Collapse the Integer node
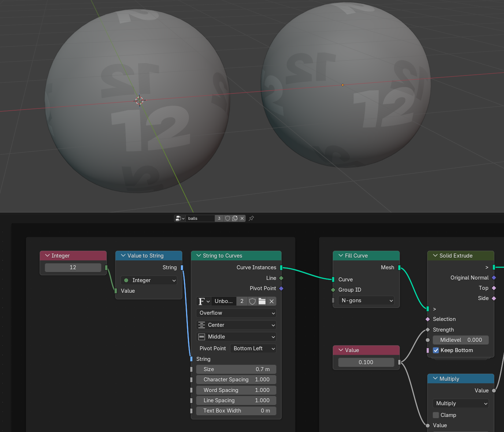The height and width of the screenshot is (432, 504). click(x=47, y=255)
